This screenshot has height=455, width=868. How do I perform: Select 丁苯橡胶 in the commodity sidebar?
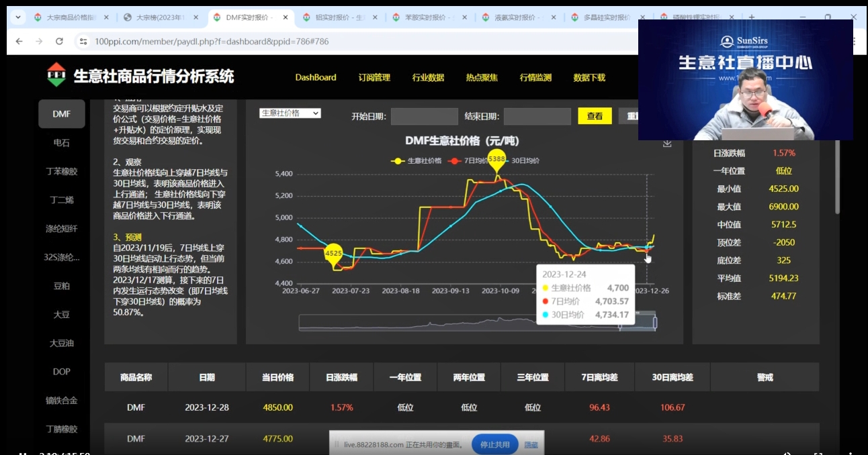(62, 171)
